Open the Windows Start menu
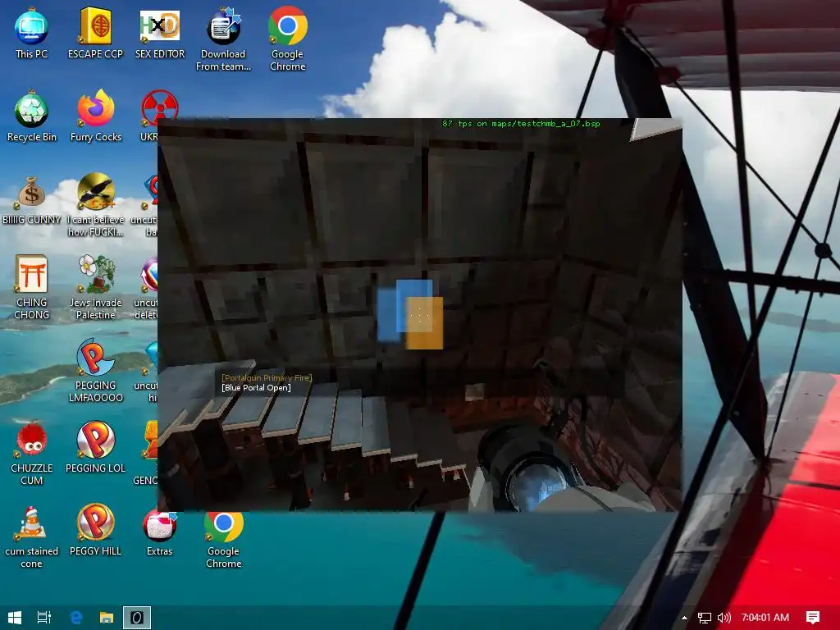Screen dimensions: 840x630 (15, 618)
